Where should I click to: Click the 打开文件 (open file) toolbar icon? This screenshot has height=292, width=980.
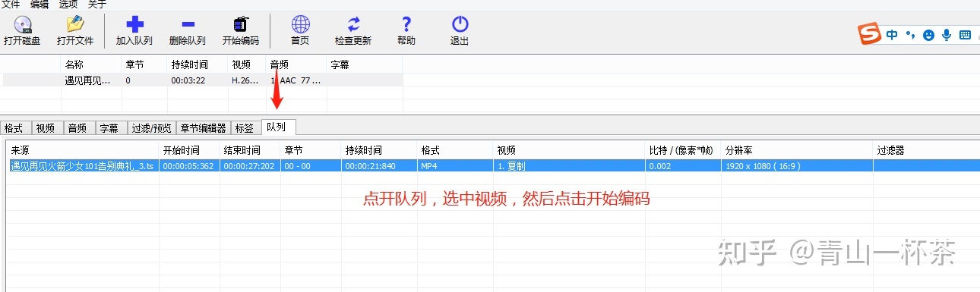click(x=74, y=25)
